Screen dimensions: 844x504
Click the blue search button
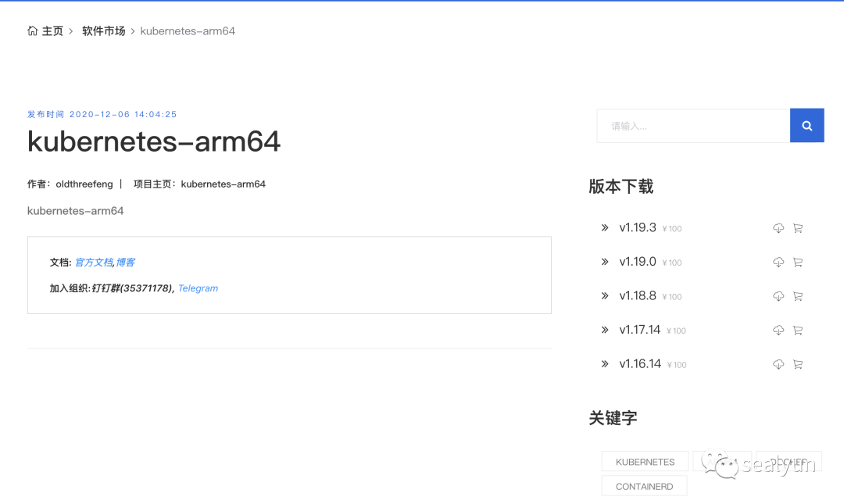806,126
